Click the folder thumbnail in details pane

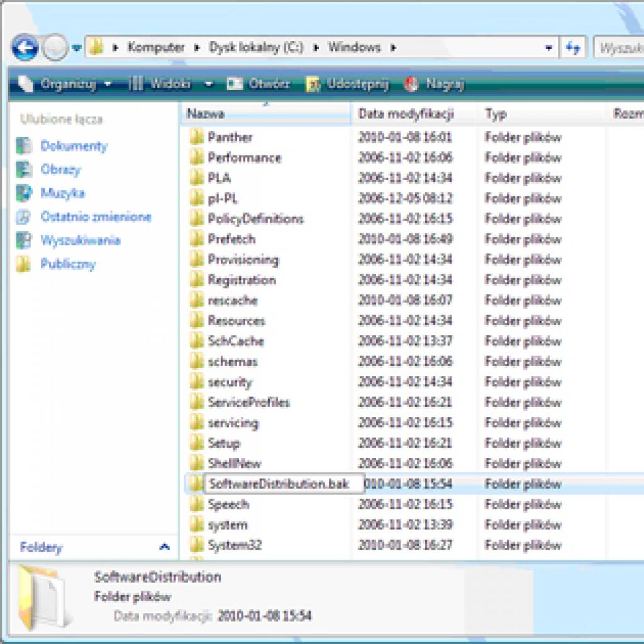tap(45, 598)
